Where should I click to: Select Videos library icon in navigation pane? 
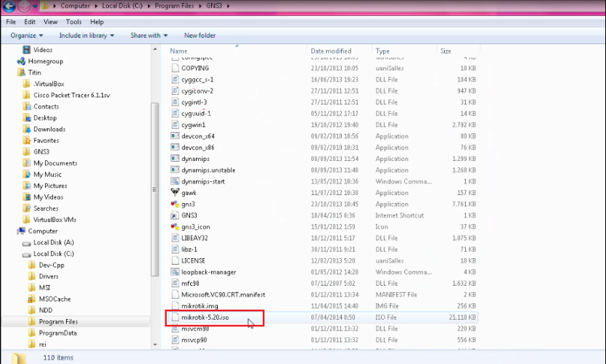click(x=26, y=50)
